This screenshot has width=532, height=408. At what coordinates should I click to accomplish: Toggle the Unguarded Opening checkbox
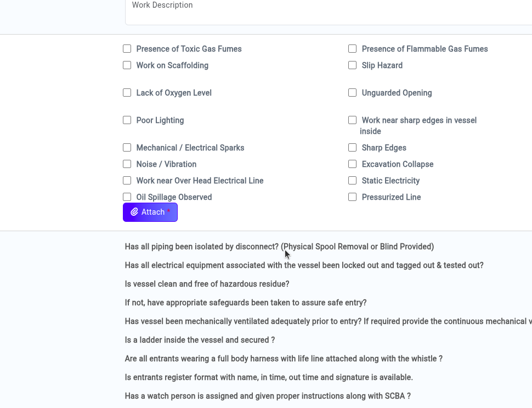tap(353, 93)
